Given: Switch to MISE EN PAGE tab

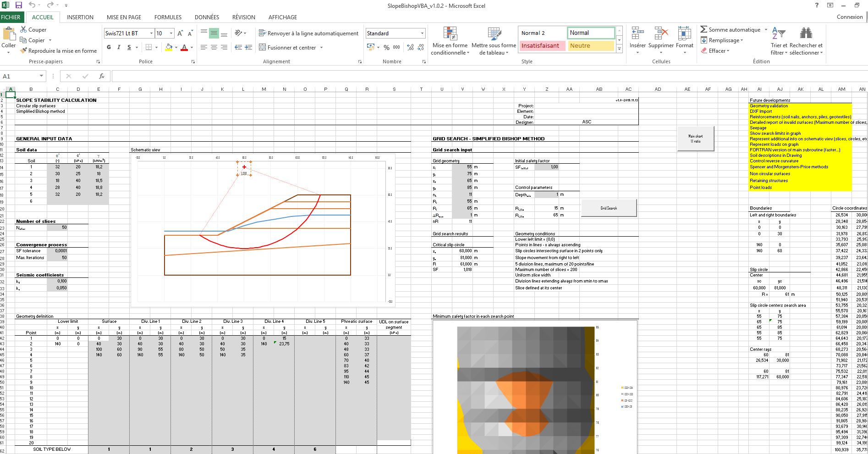Looking at the screenshot, I should (x=124, y=17).
